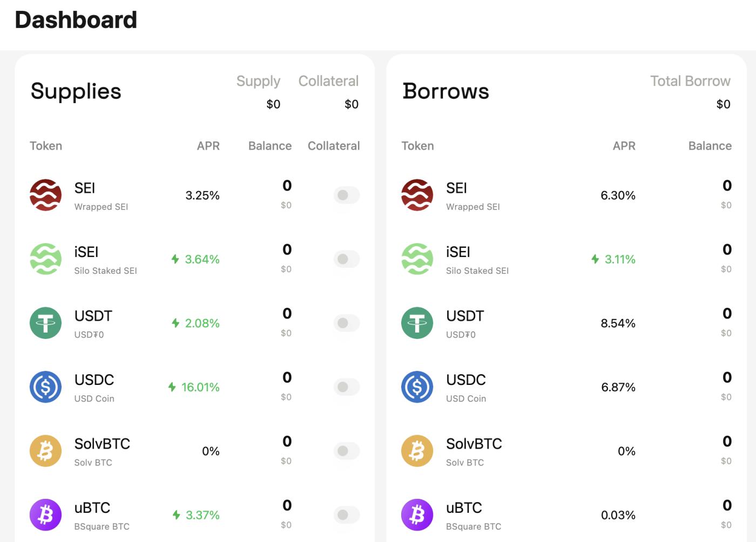Select the USDC icon in the Borrows panel
This screenshot has height=542, width=756.
[417, 387]
